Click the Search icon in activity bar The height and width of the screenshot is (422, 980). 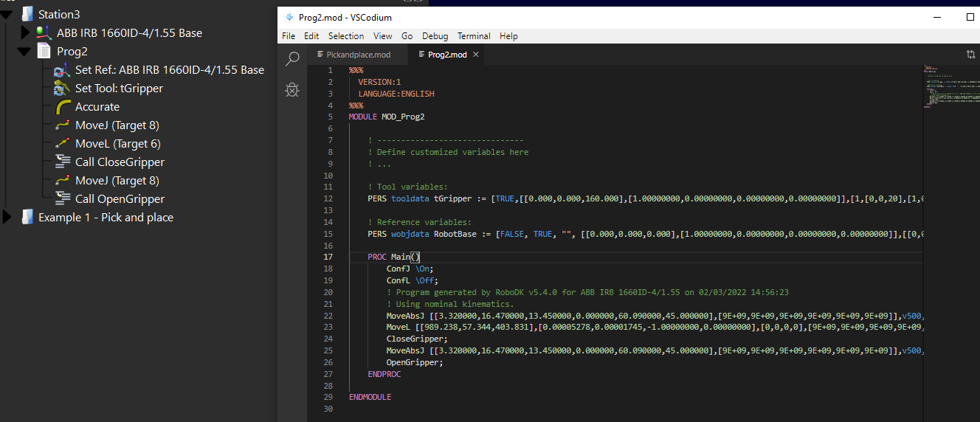click(x=292, y=59)
